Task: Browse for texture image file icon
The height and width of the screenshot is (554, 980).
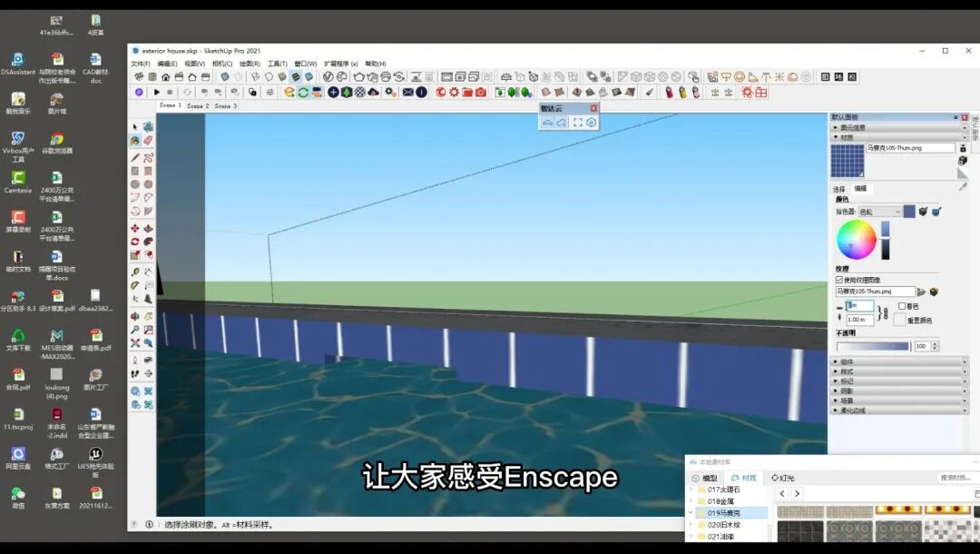Action: pyautogui.click(x=921, y=292)
